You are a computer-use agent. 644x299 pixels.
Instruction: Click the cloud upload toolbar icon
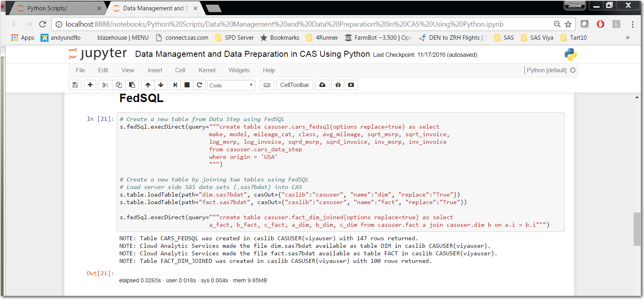click(322, 85)
